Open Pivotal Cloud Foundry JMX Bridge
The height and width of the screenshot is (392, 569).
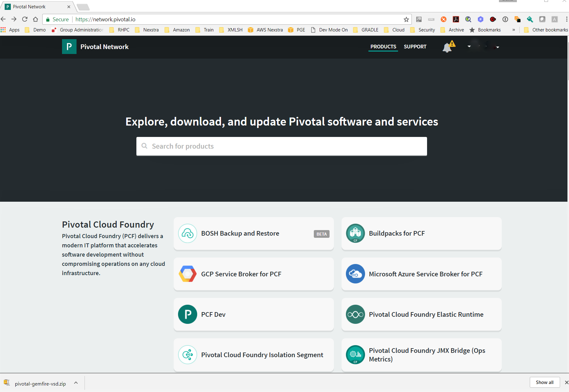point(422,355)
